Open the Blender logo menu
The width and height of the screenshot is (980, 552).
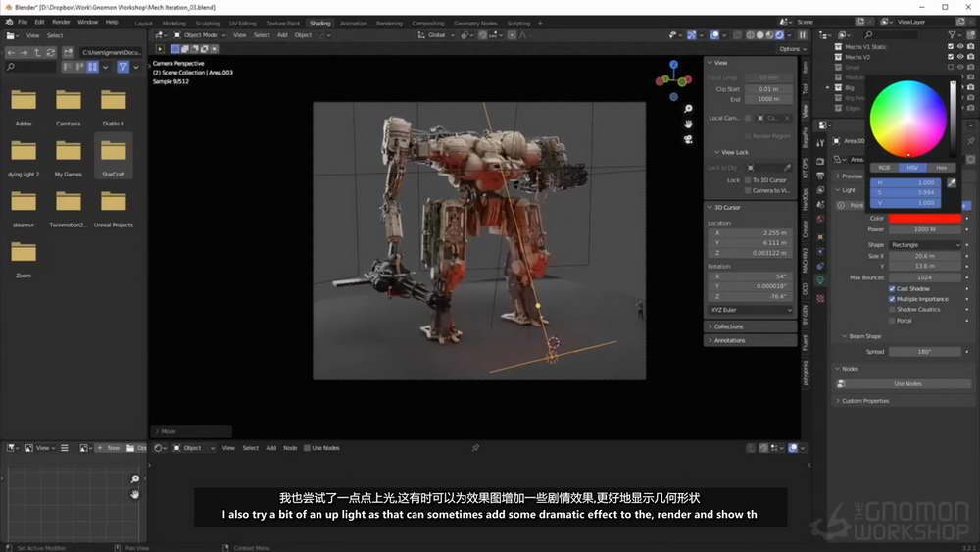pos(10,22)
